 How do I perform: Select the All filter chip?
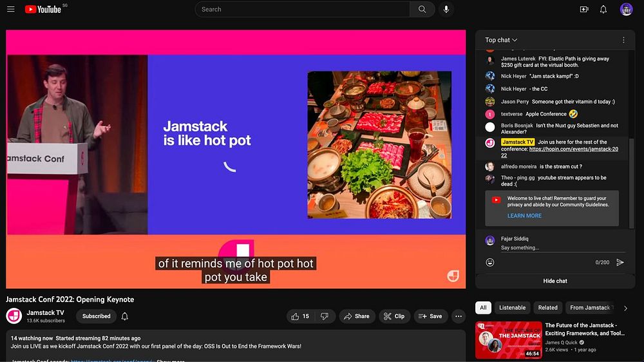tap(483, 308)
